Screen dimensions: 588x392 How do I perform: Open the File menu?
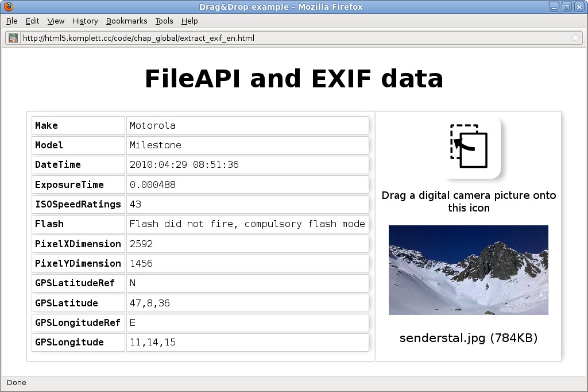(12, 21)
